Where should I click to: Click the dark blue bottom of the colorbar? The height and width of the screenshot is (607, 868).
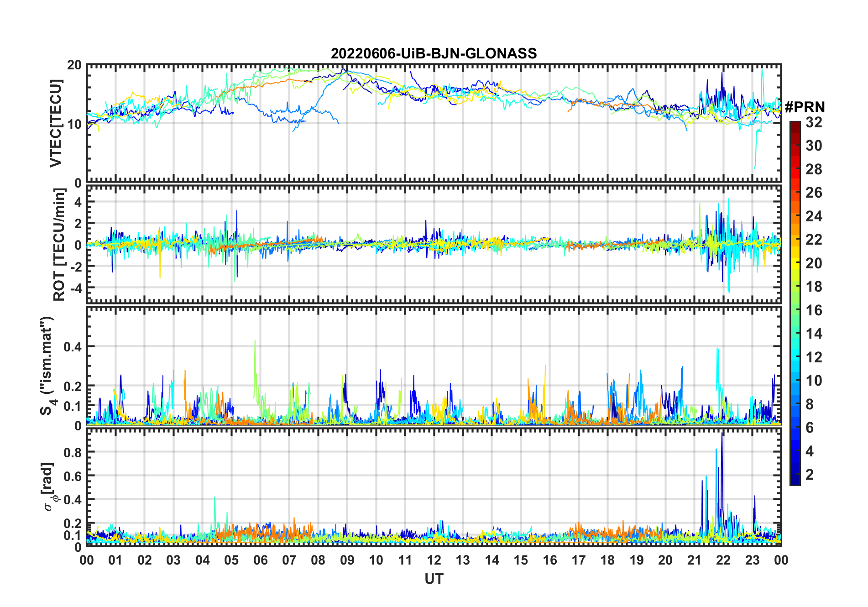(795, 481)
